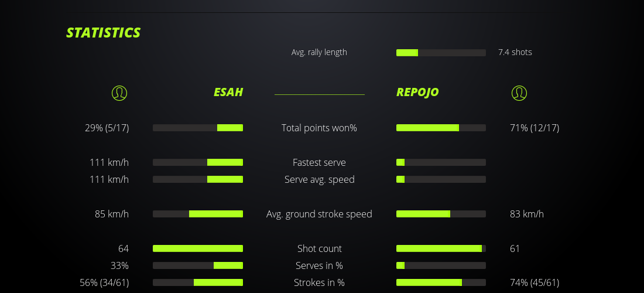The image size is (644, 293).
Task: Click the Avg. rally length bar
Action: (441, 53)
